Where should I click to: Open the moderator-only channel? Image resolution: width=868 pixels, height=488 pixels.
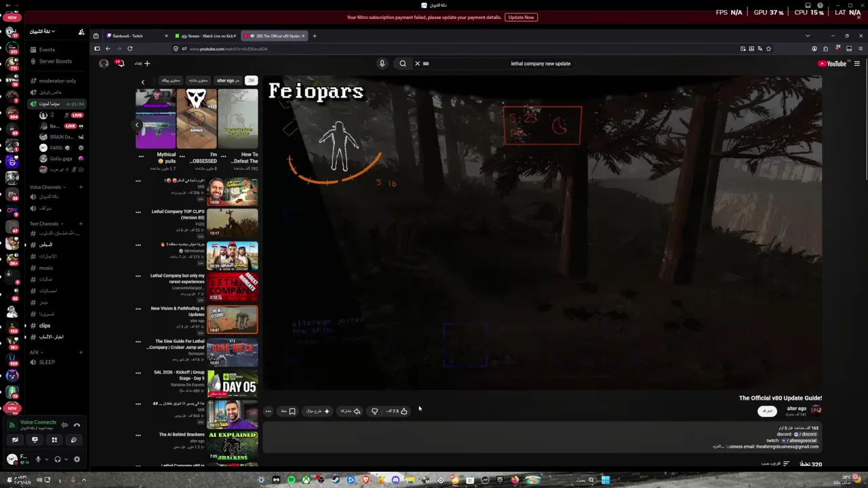tap(57, 81)
